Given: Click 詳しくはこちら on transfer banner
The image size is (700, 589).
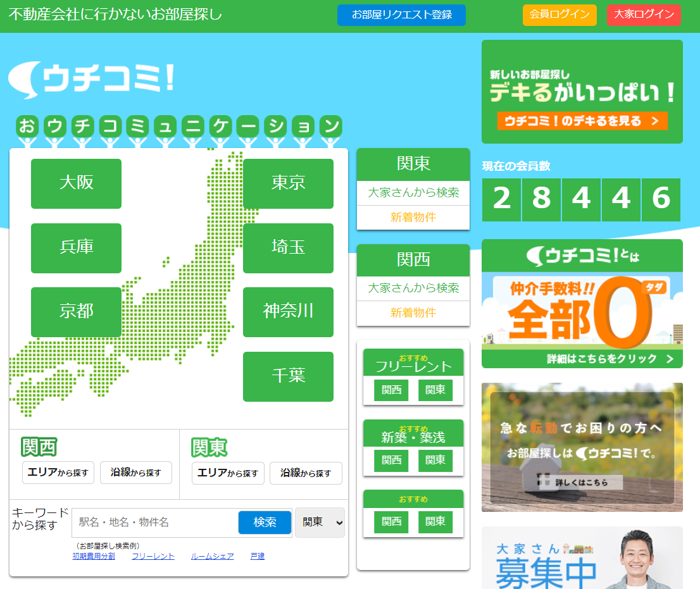Looking at the screenshot, I should click(x=581, y=482).
